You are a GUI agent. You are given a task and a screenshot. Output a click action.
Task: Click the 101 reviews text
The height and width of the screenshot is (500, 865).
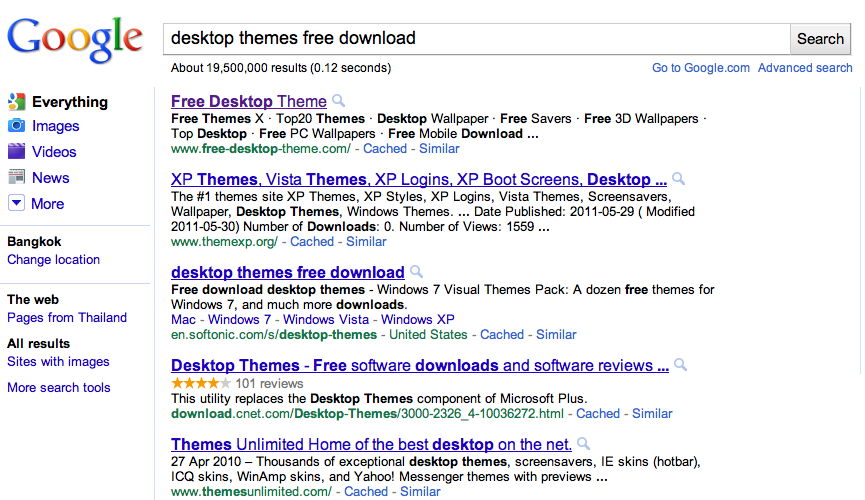pyautogui.click(x=269, y=384)
